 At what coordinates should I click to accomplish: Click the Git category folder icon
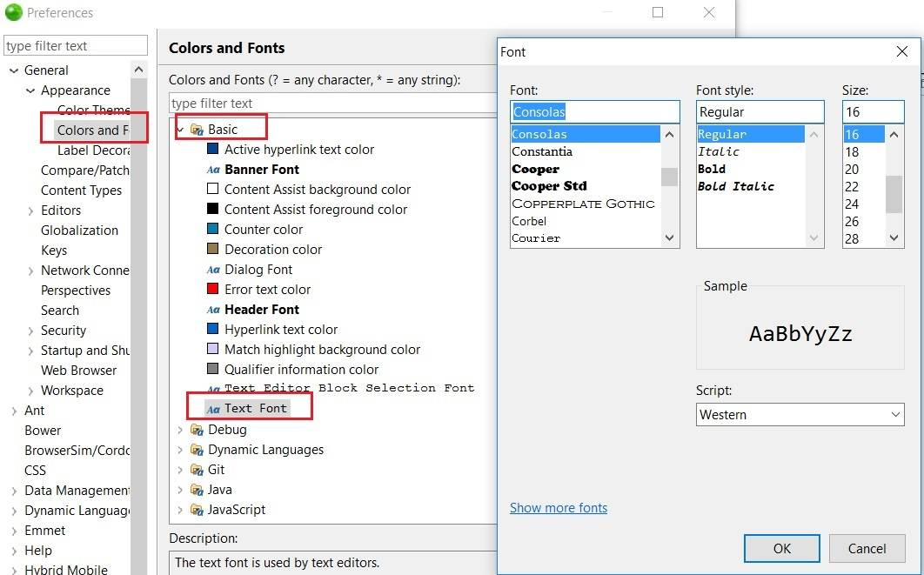pyautogui.click(x=197, y=470)
